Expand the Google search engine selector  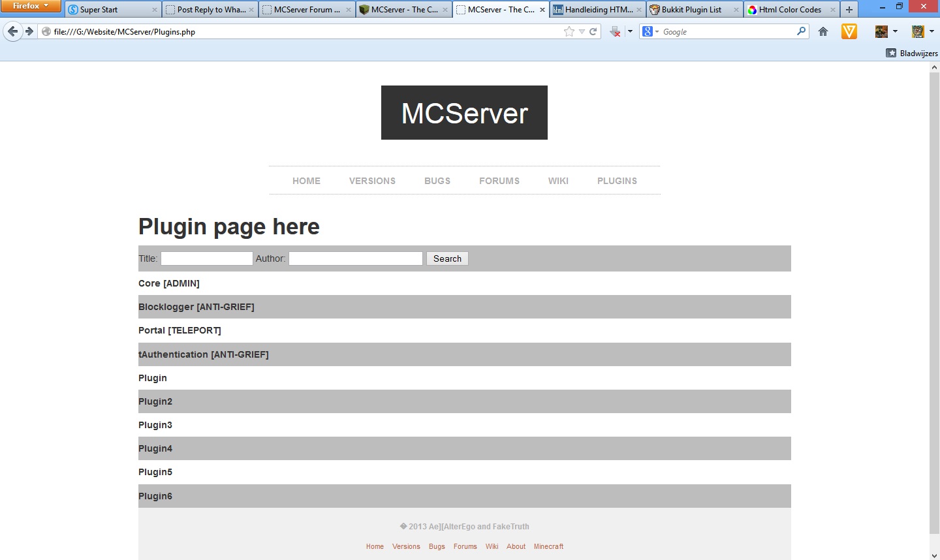651,31
